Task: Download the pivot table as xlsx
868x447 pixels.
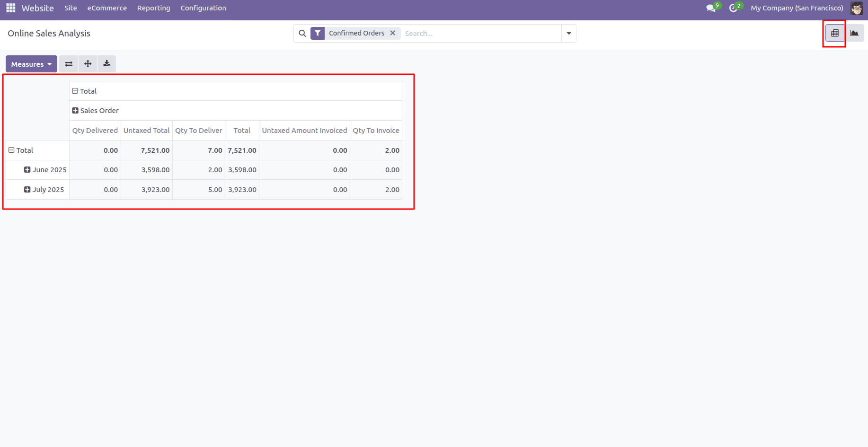Action: [106, 64]
